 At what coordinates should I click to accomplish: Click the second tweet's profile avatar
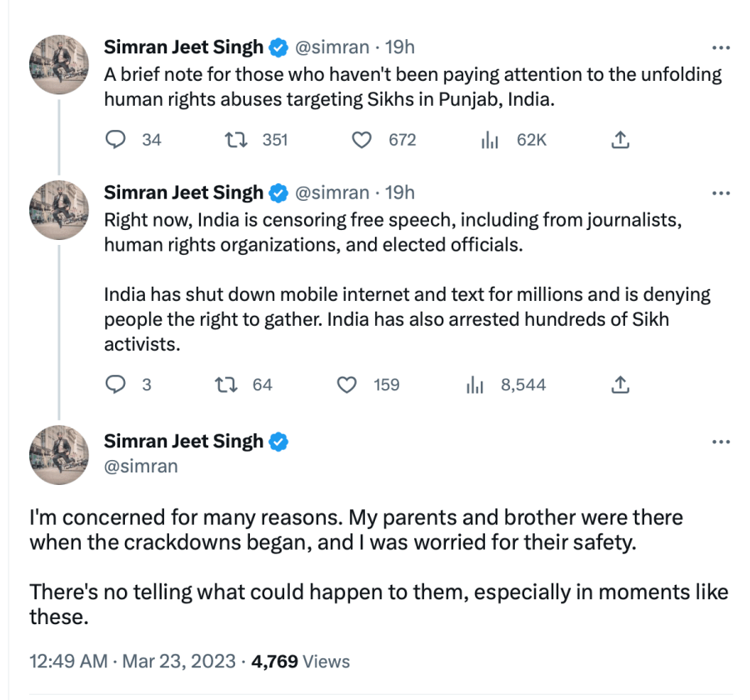59,209
